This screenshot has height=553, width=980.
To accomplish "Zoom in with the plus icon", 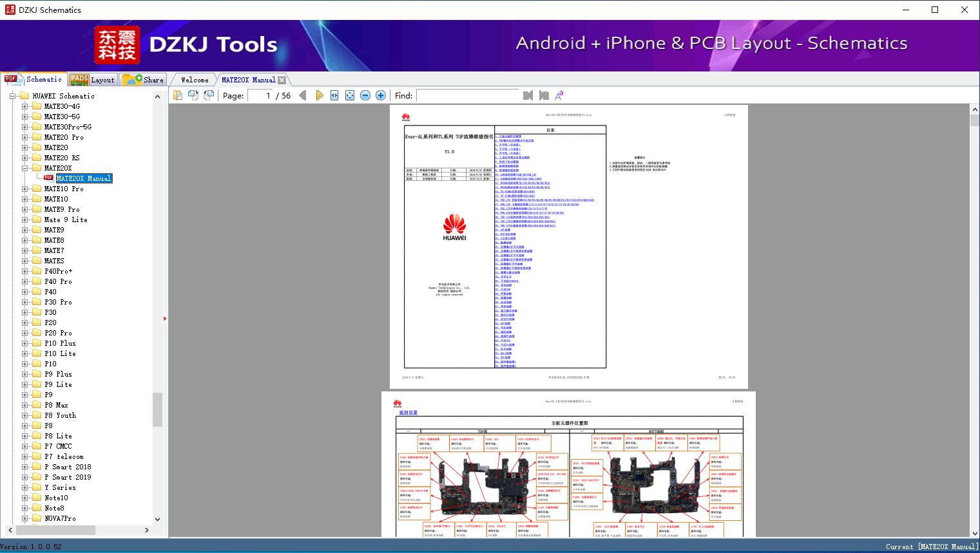I will point(381,95).
